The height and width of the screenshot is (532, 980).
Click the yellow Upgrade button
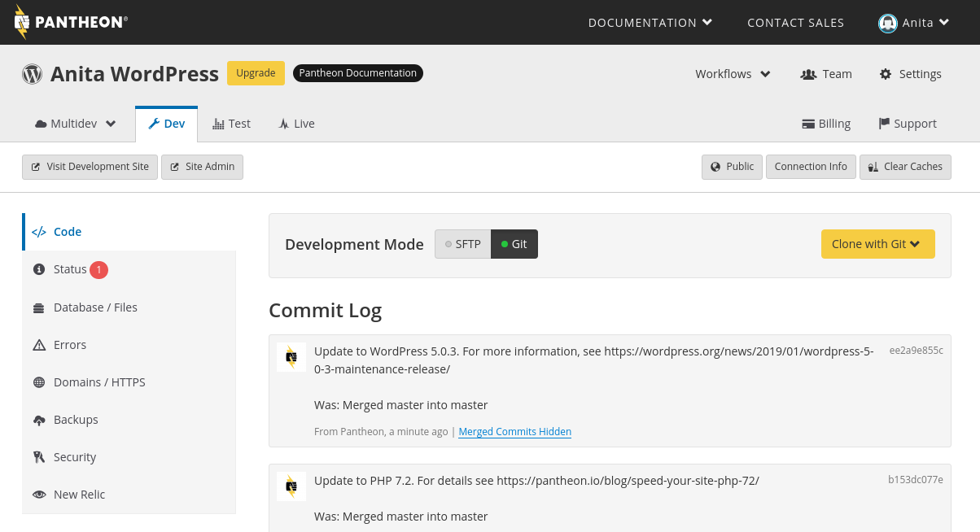pyautogui.click(x=256, y=73)
